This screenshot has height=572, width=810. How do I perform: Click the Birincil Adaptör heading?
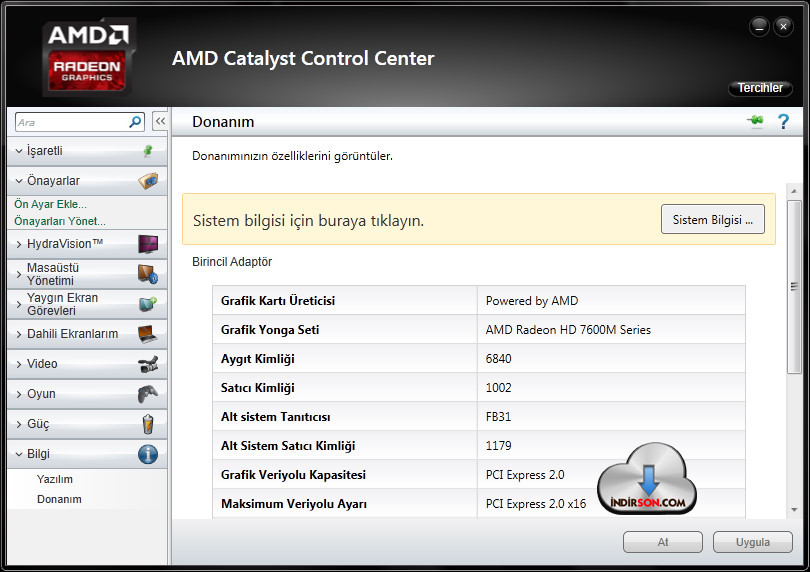pos(232,261)
